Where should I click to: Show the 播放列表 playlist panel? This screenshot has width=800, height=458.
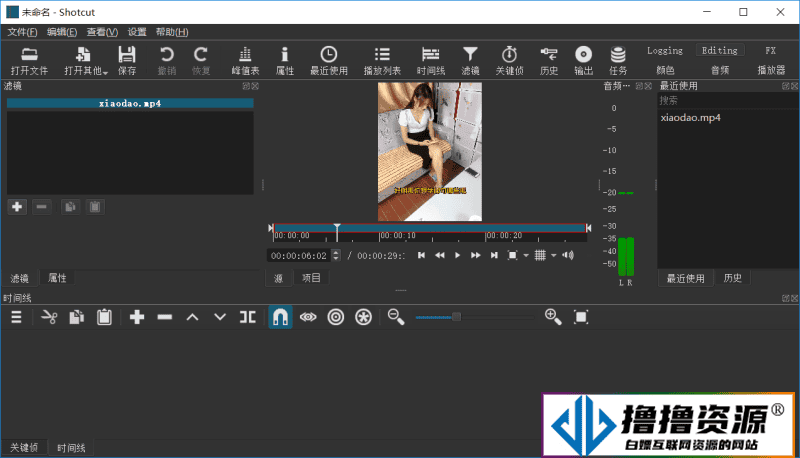pos(382,60)
